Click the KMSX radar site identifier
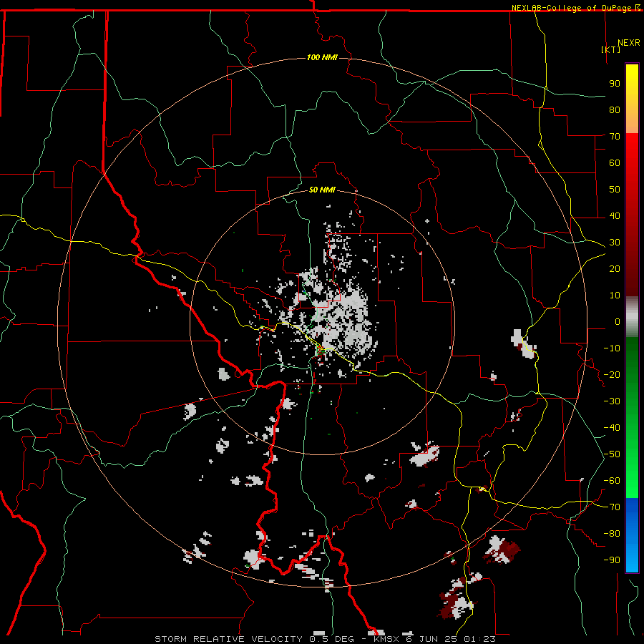644x644 pixels. (x=386, y=639)
